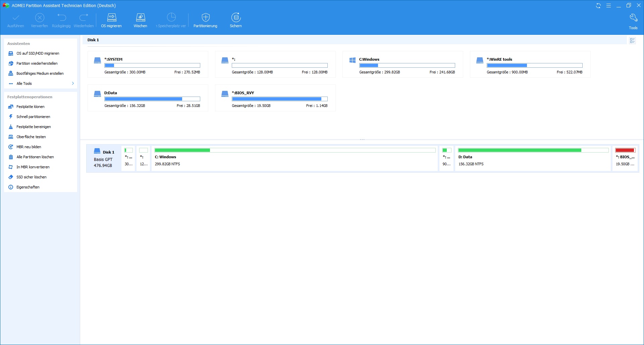The height and width of the screenshot is (345, 644).
Task: Select the 300MB SYSTEM block in disk map
Action: (128, 158)
